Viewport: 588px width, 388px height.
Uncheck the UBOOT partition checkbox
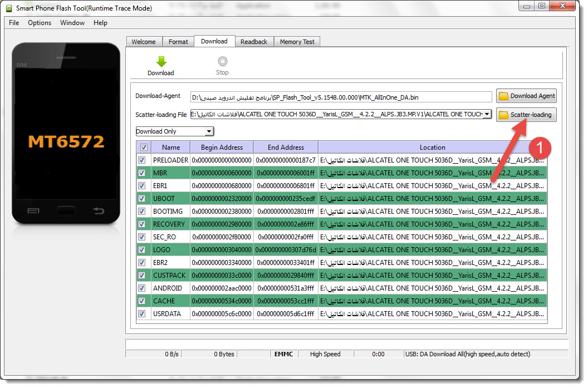(142, 199)
